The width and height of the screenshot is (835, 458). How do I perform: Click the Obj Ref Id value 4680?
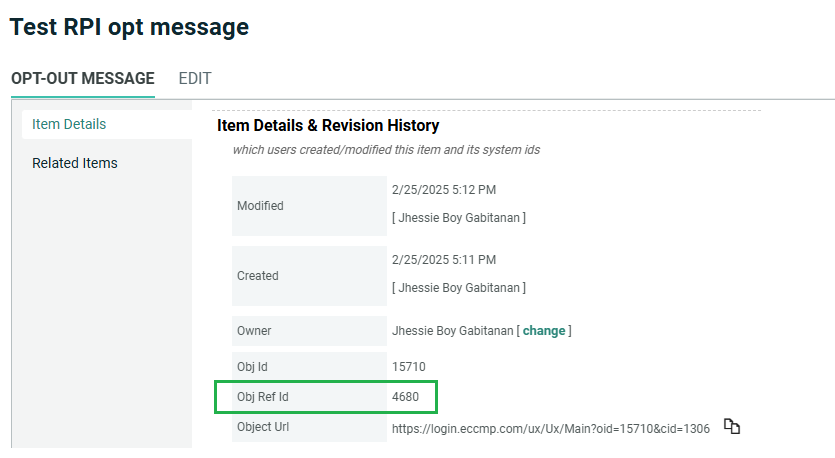coord(405,397)
